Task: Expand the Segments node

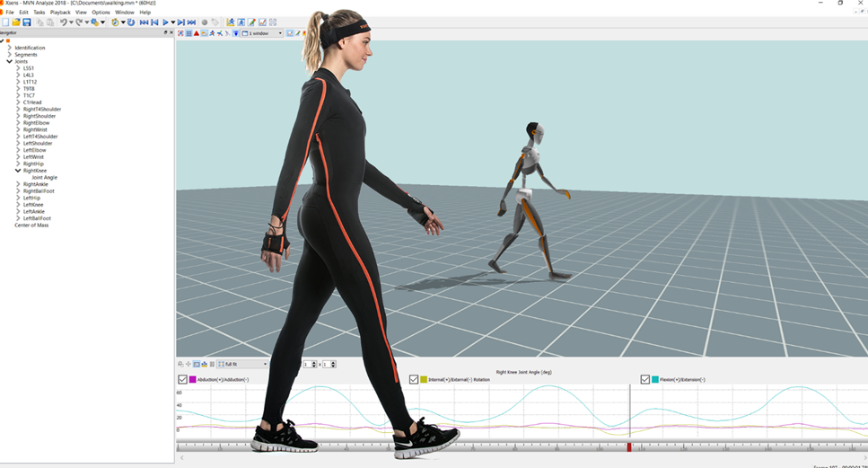Action: (x=9, y=54)
